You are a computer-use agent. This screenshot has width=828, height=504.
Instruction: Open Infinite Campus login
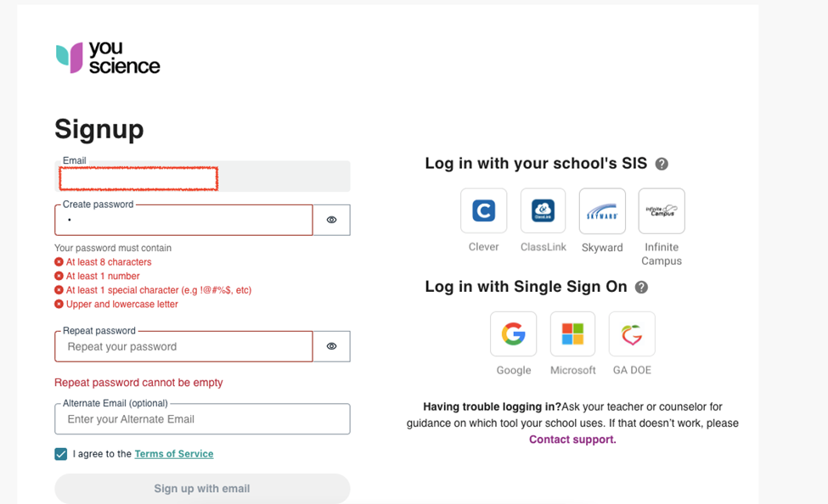662,210
